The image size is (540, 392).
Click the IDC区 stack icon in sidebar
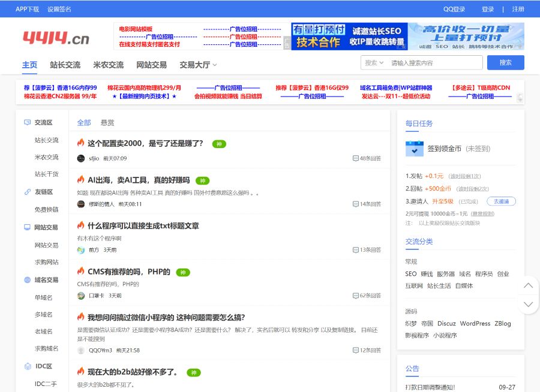[x=26, y=366]
